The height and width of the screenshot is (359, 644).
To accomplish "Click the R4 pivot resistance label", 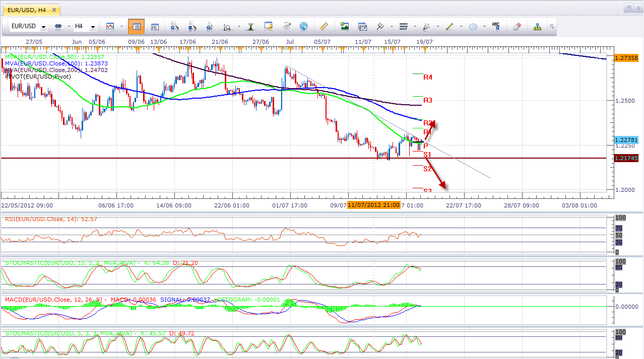I will tap(428, 77).
